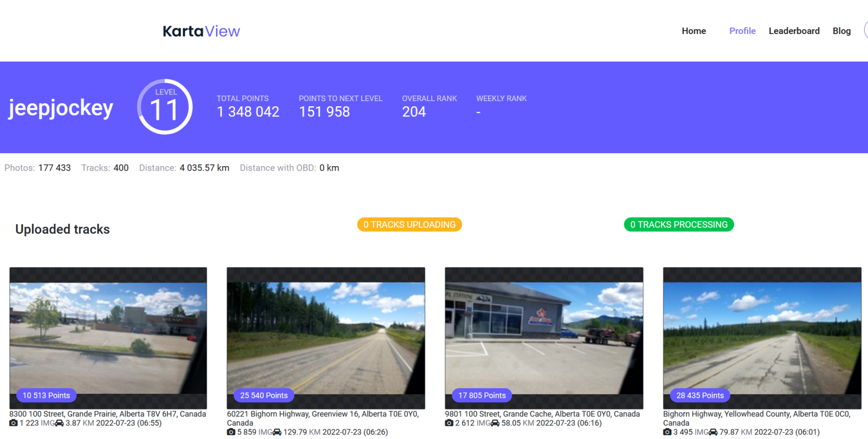Viewport: 868px width, 439px height.
Task: Open the 9801 100 Street Grande Cache track link
Action: [x=541, y=414]
